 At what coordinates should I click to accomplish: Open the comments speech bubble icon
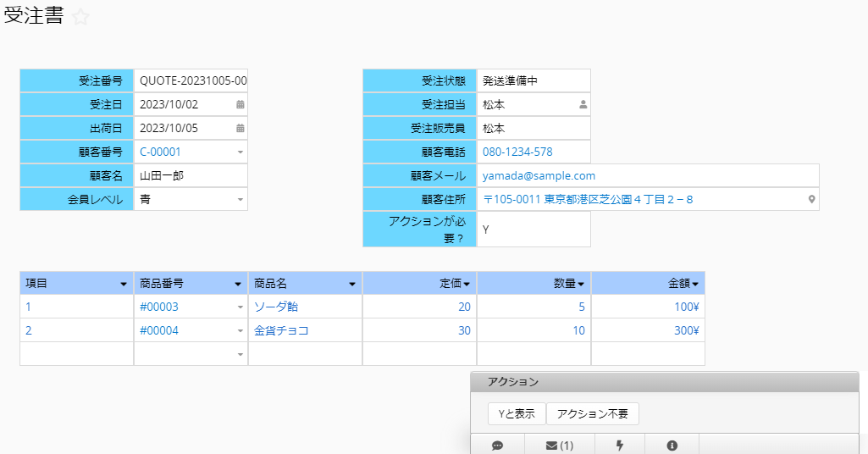click(x=497, y=446)
